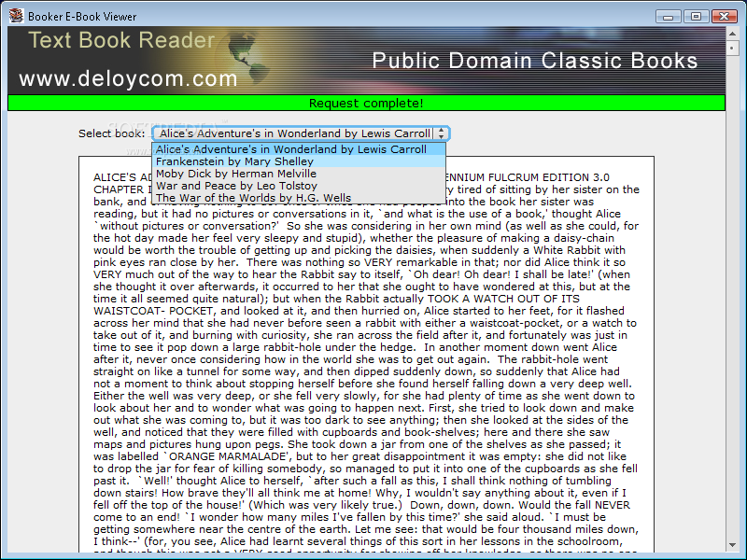Click the scrollbar up arrow

(x=732, y=34)
